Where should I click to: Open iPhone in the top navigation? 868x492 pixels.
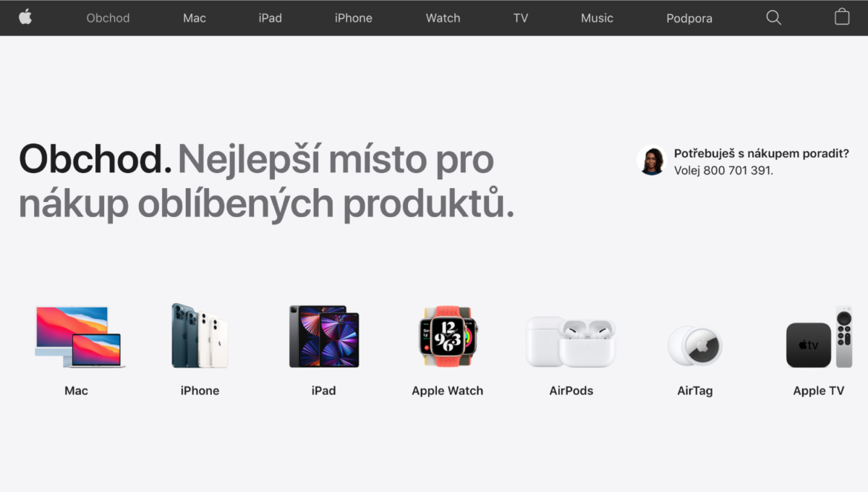[354, 18]
